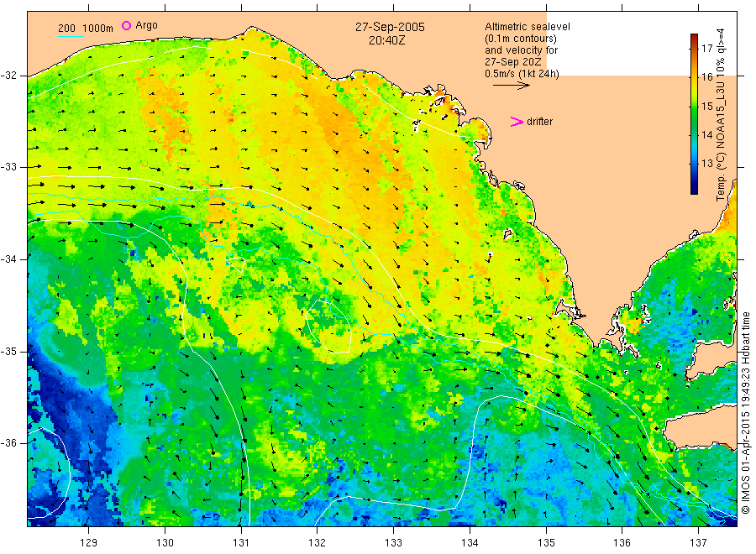Select the temperature color bar
Image resolution: width=756 pixels, height=554 pixels.
[694, 114]
